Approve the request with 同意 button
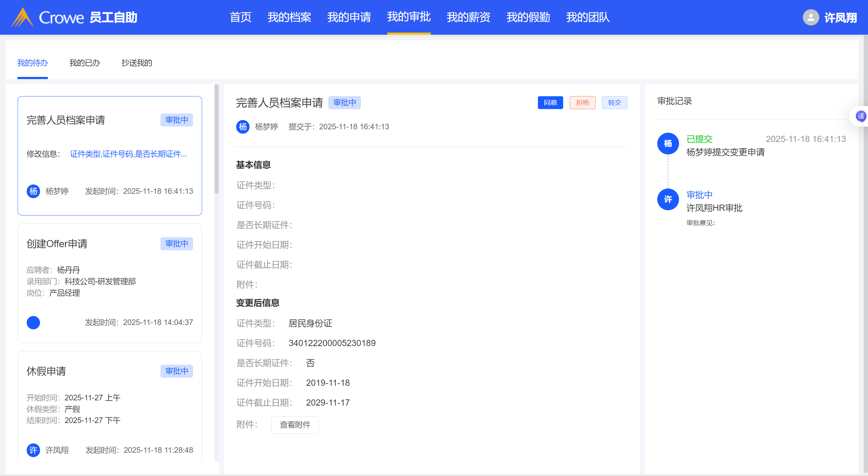The width and height of the screenshot is (868, 476). click(x=550, y=103)
